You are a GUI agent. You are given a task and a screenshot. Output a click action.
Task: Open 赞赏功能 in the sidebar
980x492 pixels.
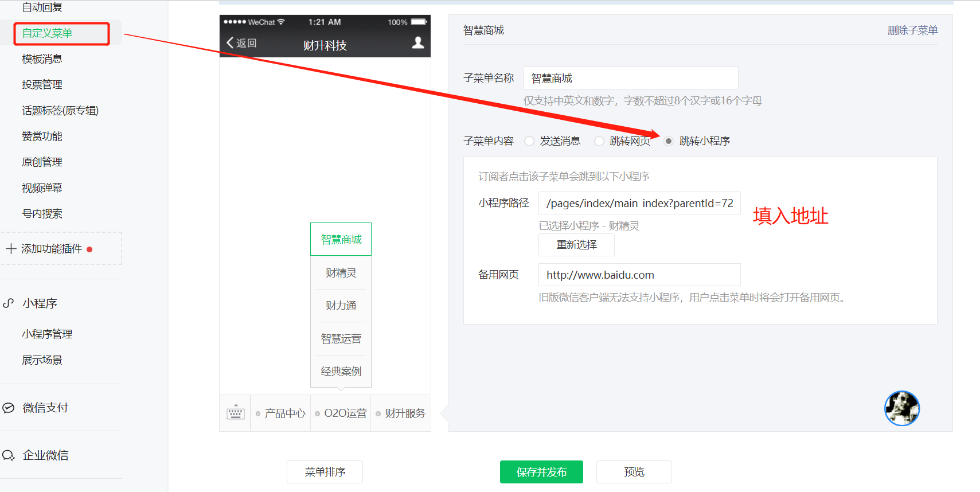(x=42, y=136)
